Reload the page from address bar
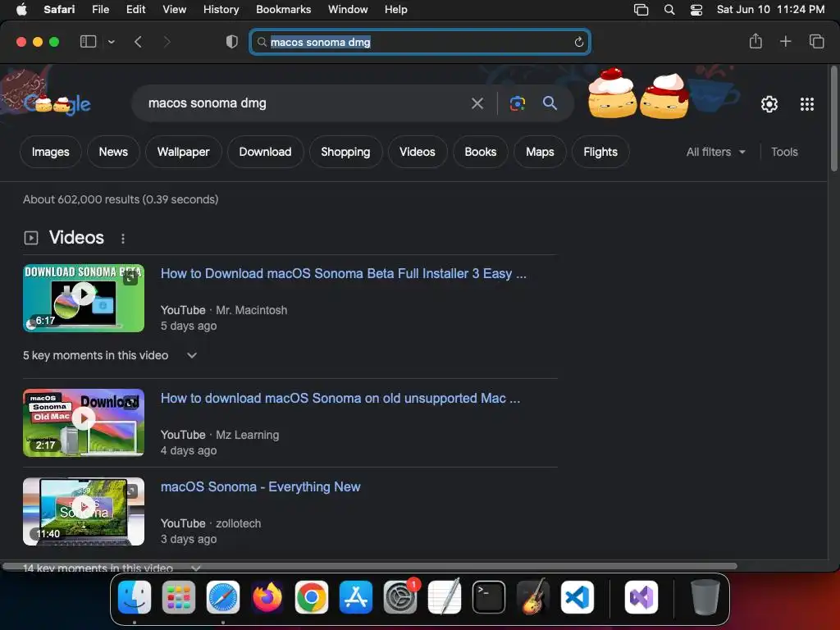 click(578, 42)
